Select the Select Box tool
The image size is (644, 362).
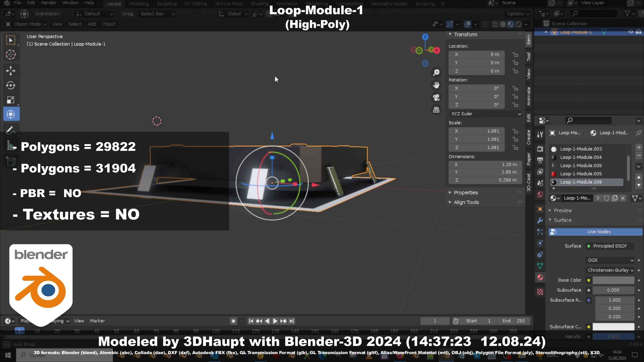(x=11, y=40)
